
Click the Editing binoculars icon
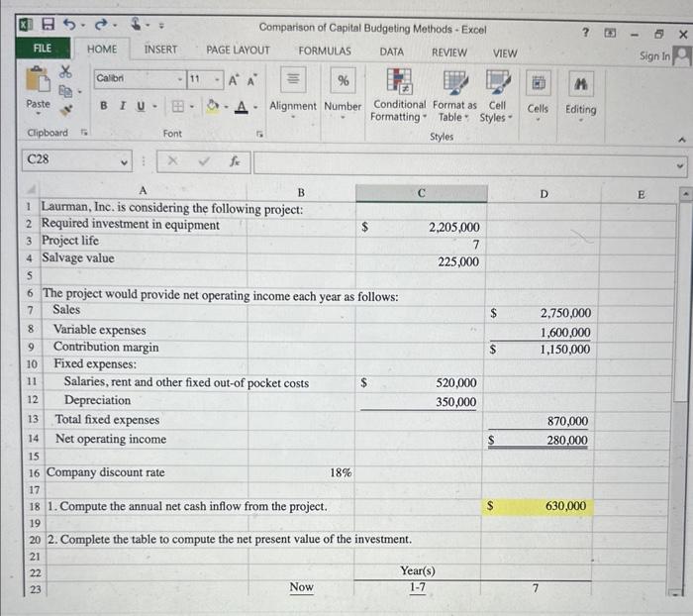pos(581,83)
